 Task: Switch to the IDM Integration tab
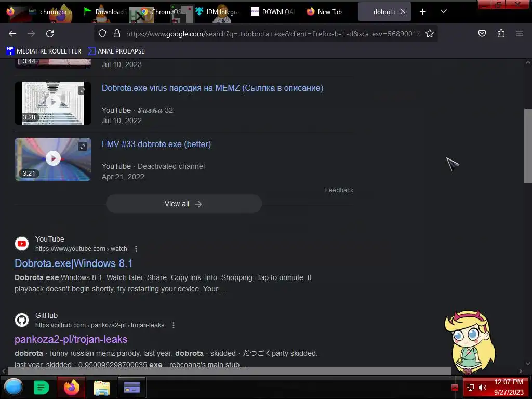[217, 12]
